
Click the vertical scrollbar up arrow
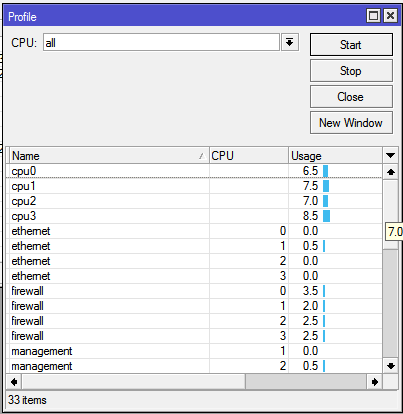click(391, 172)
